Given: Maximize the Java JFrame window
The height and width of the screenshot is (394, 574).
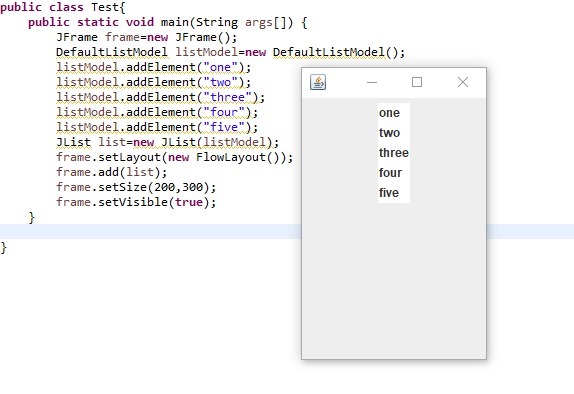Looking at the screenshot, I should [x=417, y=82].
